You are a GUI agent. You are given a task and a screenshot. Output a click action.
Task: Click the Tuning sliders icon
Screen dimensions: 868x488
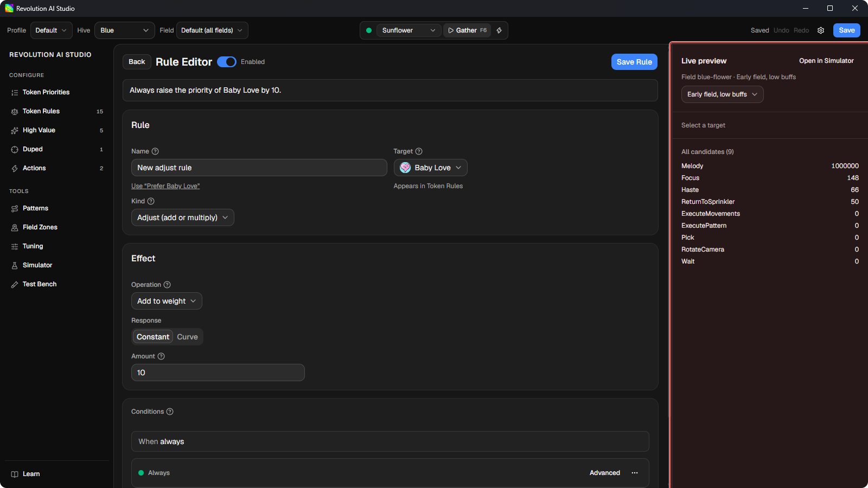[15, 247]
